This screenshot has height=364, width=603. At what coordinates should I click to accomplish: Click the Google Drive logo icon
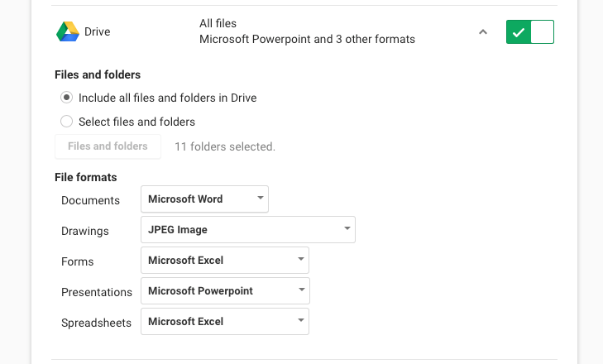68,31
